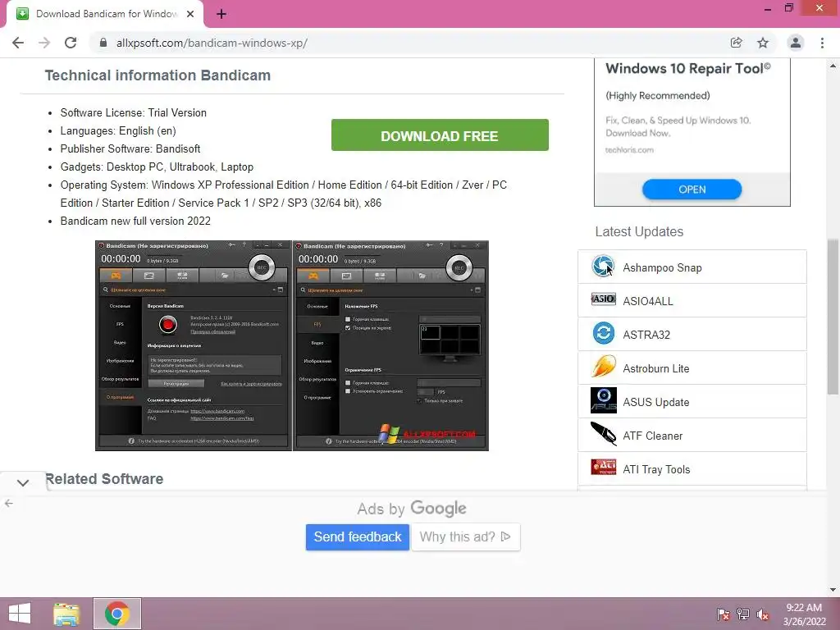The image size is (840, 630).
Task: Click the muted volume tray icon
Action: [x=763, y=614]
